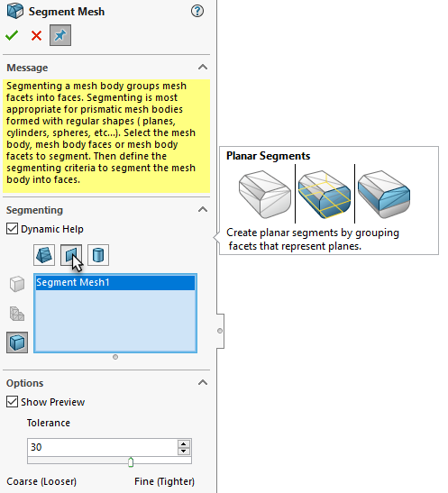Viewport: 448px width, 493px height.
Task: Increase Tolerance with the up spinner arrow
Action: (x=184, y=444)
